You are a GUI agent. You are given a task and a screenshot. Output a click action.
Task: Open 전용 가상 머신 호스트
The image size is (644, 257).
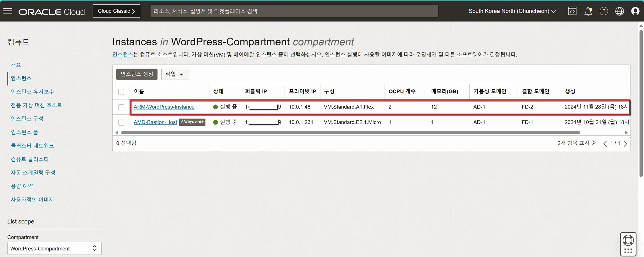36,105
